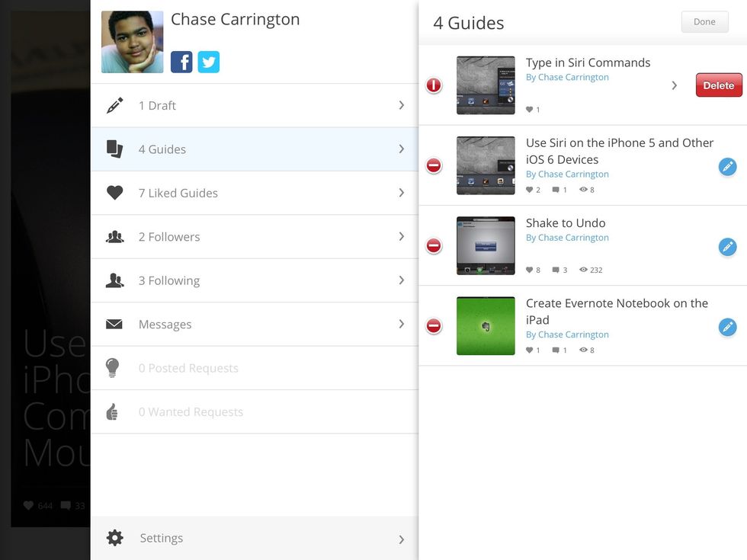Toggle red minus for Shake to Undo
Viewport: 747px width, 560px height.
pyautogui.click(x=434, y=246)
